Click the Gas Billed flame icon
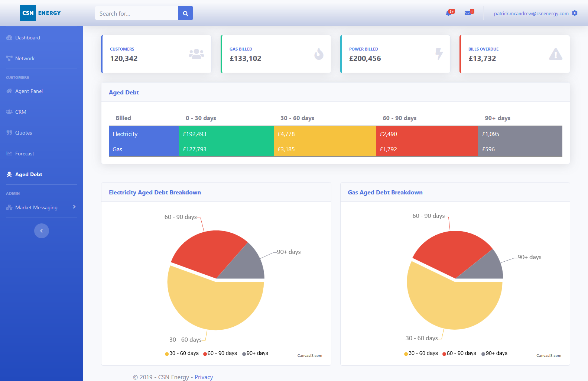588x381 pixels. coord(319,54)
